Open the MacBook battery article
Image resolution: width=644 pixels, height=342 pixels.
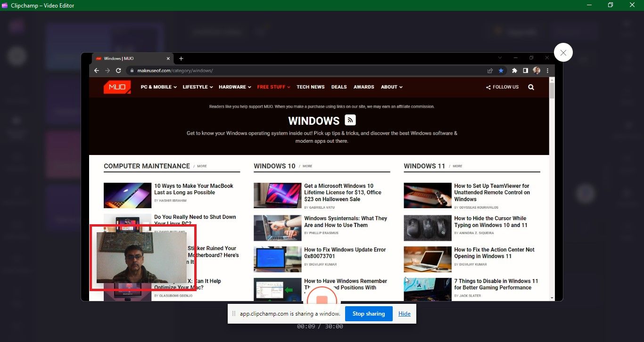pyautogui.click(x=194, y=189)
